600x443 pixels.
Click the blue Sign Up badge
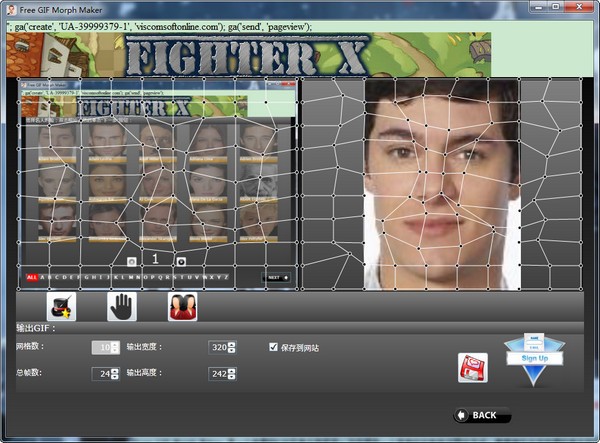pos(535,359)
